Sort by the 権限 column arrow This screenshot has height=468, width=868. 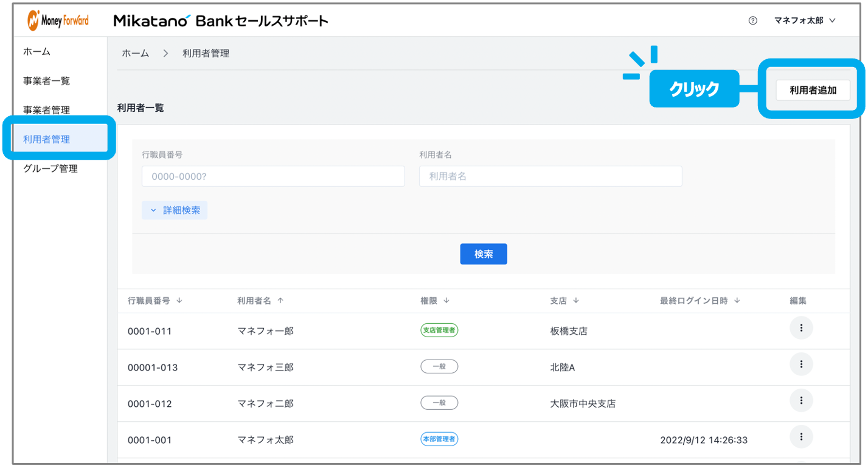(447, 300)
